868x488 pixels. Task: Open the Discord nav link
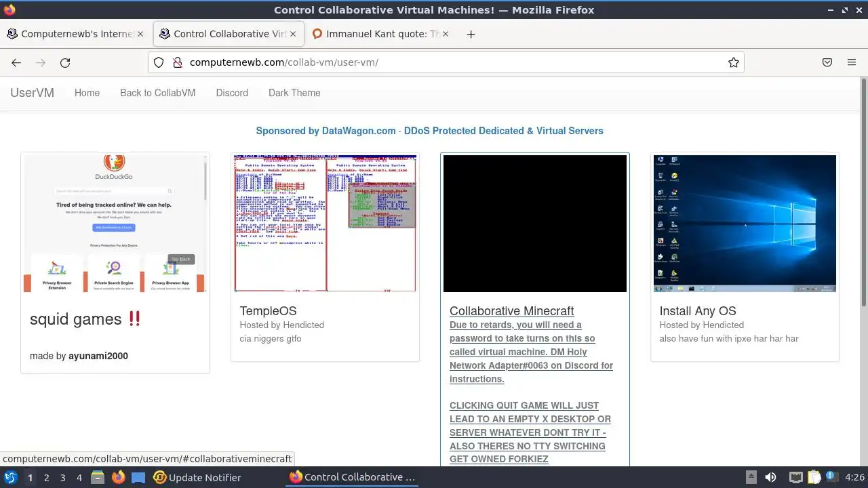tap(232, 93)
